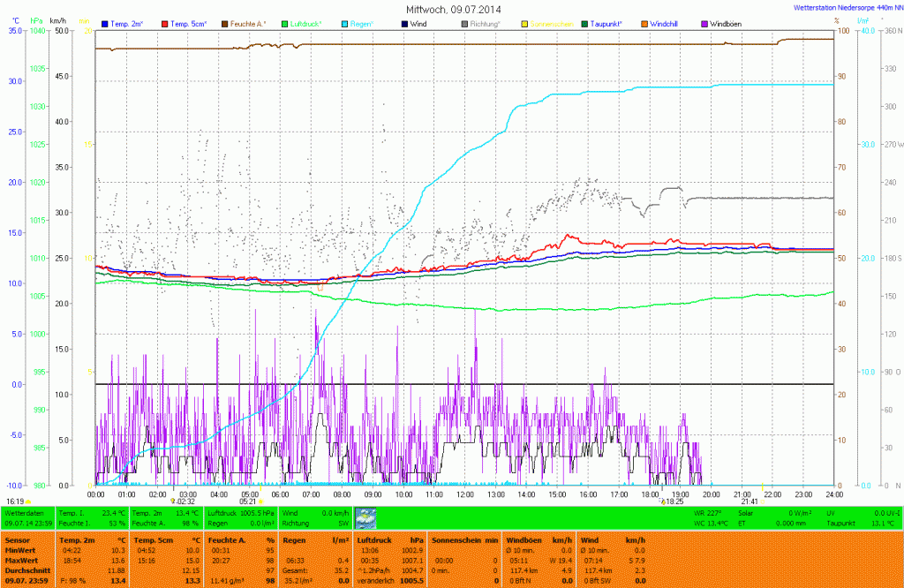Click the rainy weather forecast icon
The height and width of the screenshot is (588, 904).
coord(365,517)
